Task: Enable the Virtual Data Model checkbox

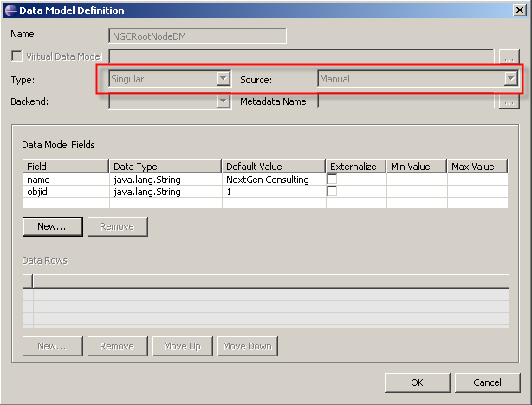Action: point(16,57)
